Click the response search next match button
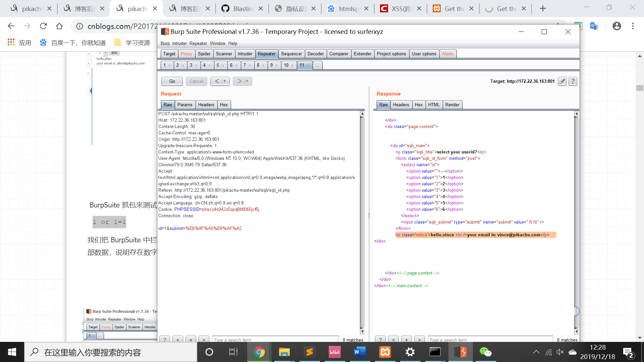The image size is (644, 362). tap(419, 340)
